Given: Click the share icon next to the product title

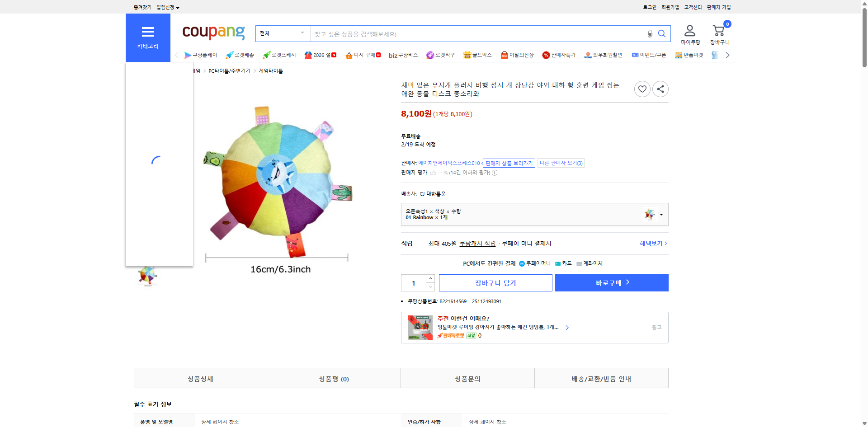Looking at the screenshot, I should click(x=660, y=89).
